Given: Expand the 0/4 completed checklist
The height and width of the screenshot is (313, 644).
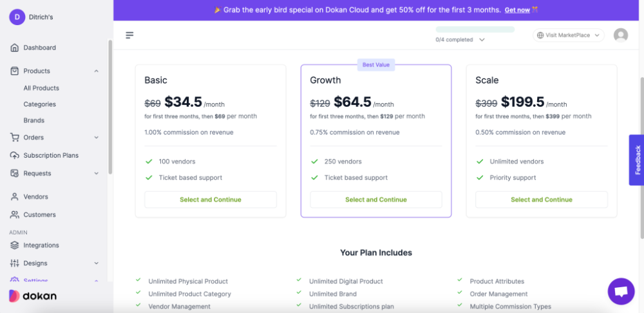Looking at the screenshot, I should pyautogui.click(x=482, y=40).
